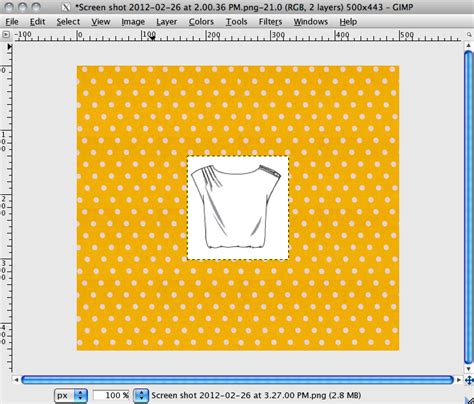Screen dimensions: 474x404
Task: Open the File menu
Action: pyautogui.click(x=12, y=22)
